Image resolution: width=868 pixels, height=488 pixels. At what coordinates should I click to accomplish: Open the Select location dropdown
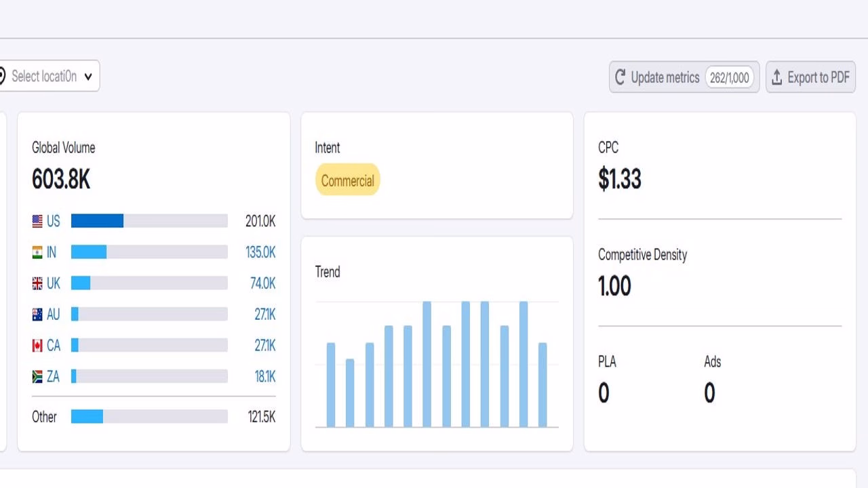pyautogui.click(x=49, y=75)
